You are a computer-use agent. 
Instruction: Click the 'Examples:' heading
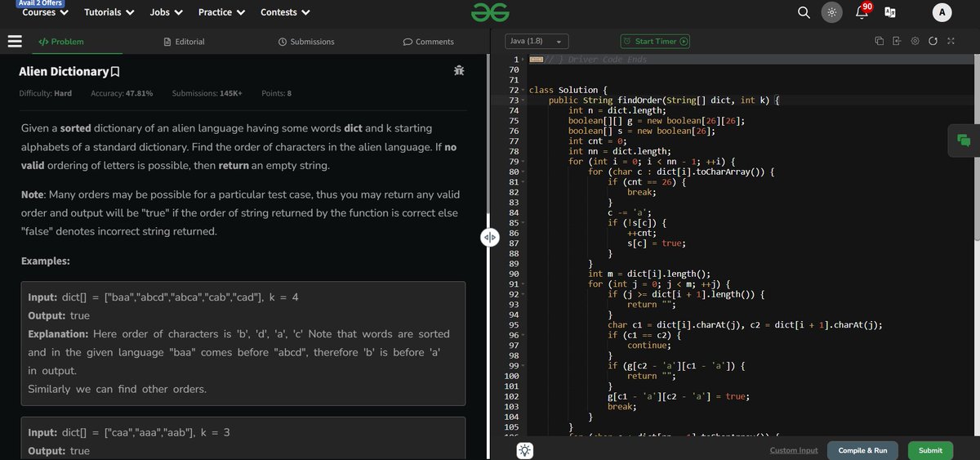pyautogui.click(x=46, y=261)
